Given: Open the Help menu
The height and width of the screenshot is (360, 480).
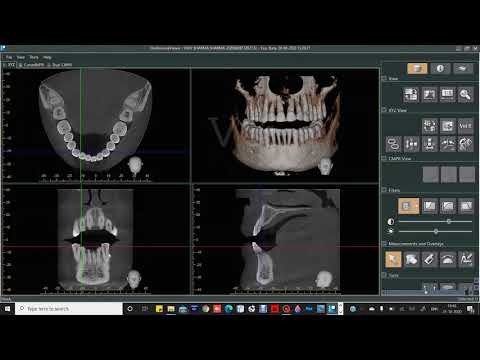Looking at the screenshot, I should click(x=47, y=57).
